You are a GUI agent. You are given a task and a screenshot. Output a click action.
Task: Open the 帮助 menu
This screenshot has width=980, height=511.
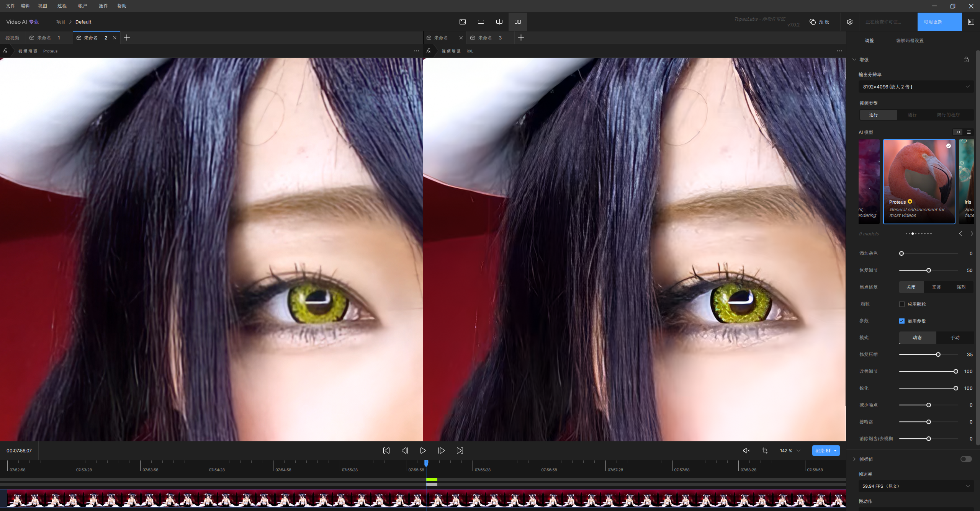tap(122, 6)
